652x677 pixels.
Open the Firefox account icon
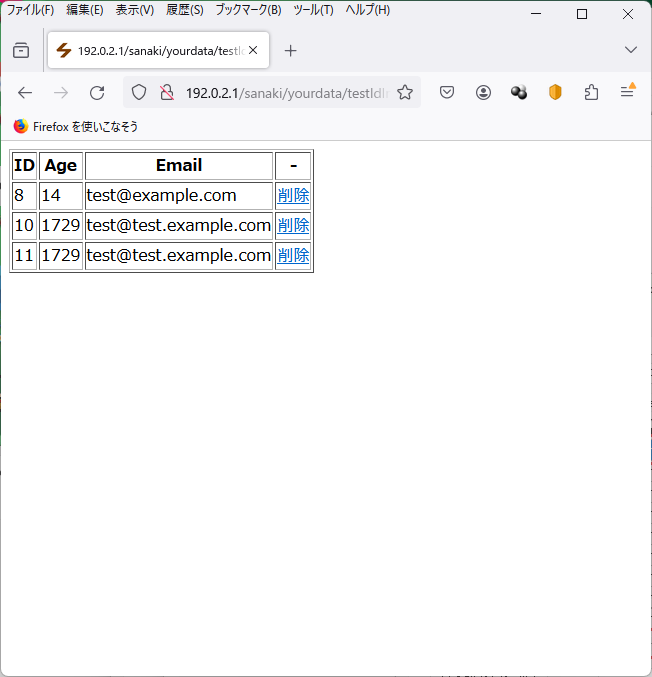point(483,92)
